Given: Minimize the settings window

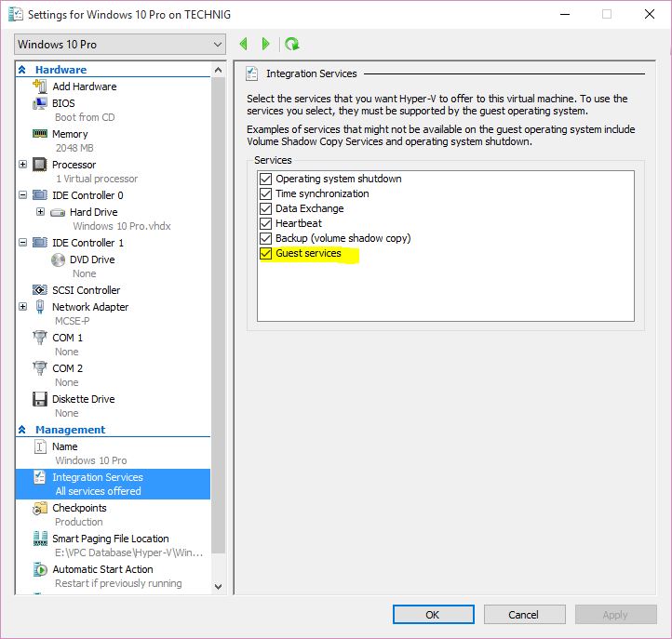Looking at the screenshot, I should click(x=565, y=14).
